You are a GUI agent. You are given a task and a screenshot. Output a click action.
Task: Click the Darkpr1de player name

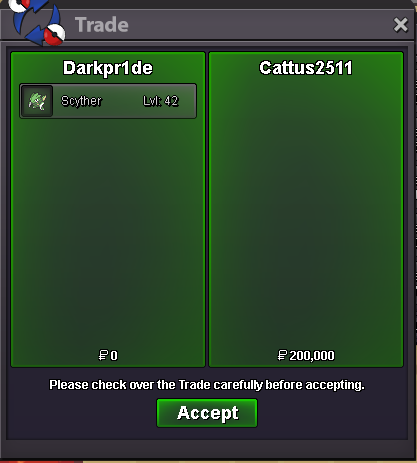click(108, 68)
